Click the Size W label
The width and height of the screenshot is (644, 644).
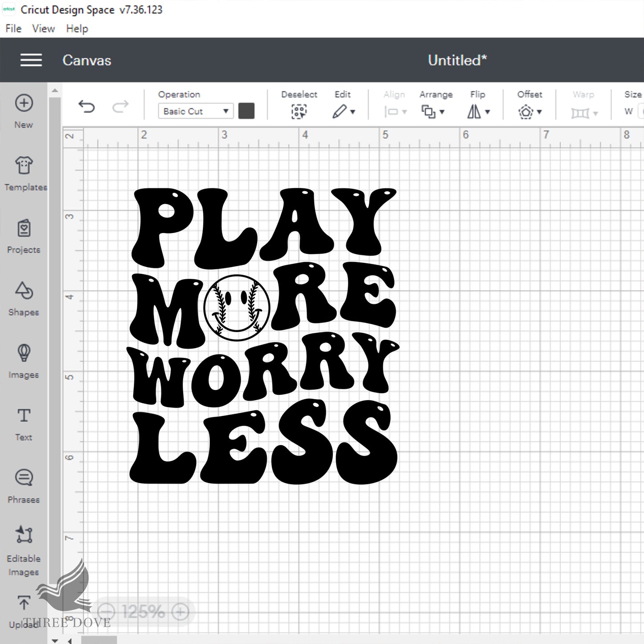click(x=629, y=111)
